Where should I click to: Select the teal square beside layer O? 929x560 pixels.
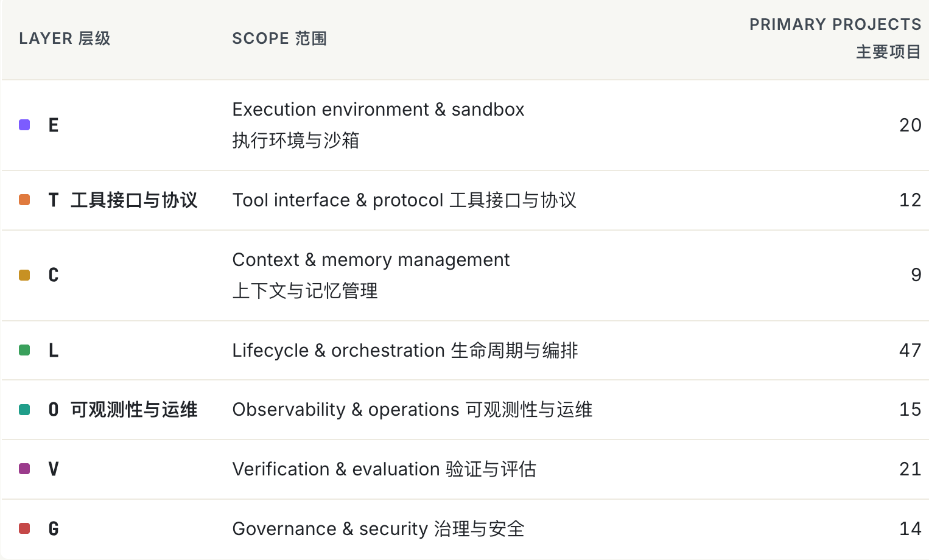[x=24, y=410]
